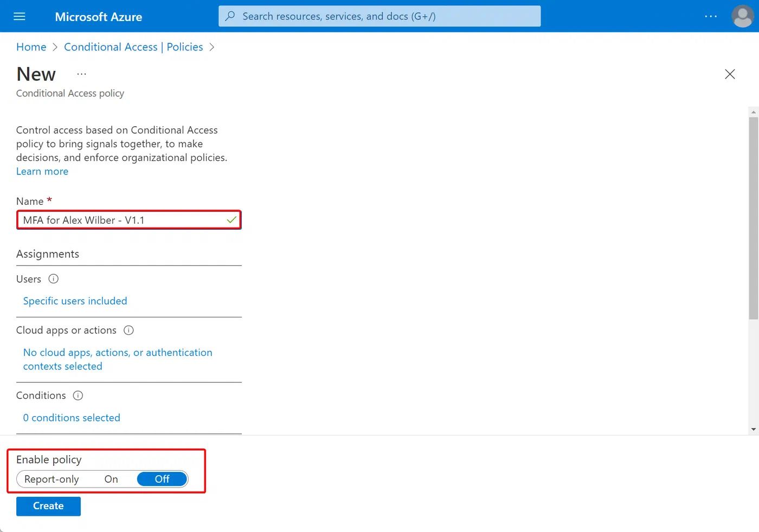Click the scrollbar up arrow
Image resolution: width=759 pixels, height=532 pixels.
pyautogui.click(x=754, y=112)
